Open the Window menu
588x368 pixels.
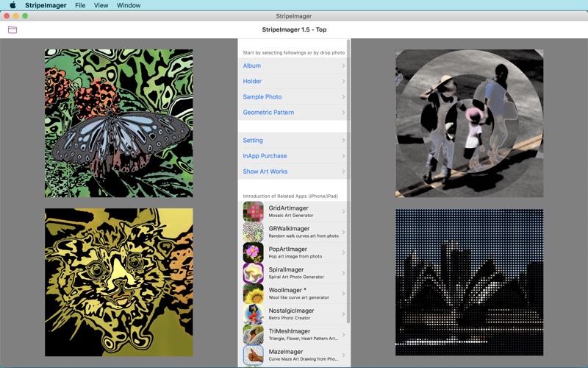click(129, 5)
